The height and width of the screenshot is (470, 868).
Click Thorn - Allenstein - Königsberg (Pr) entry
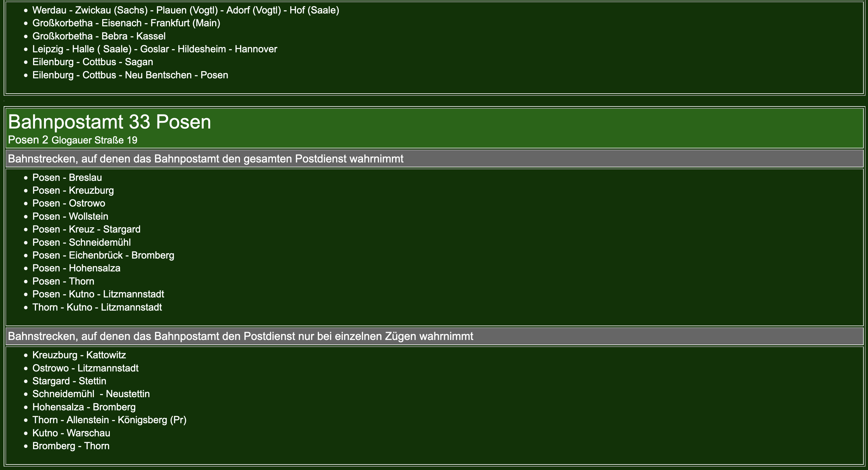[109, 420]
